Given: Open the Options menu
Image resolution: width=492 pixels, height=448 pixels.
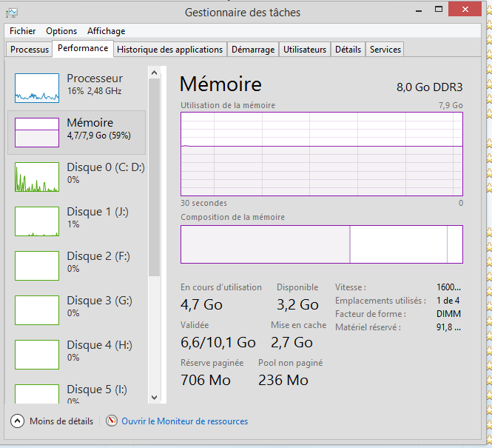Looking at the screenshot, I should coord(61,31).
